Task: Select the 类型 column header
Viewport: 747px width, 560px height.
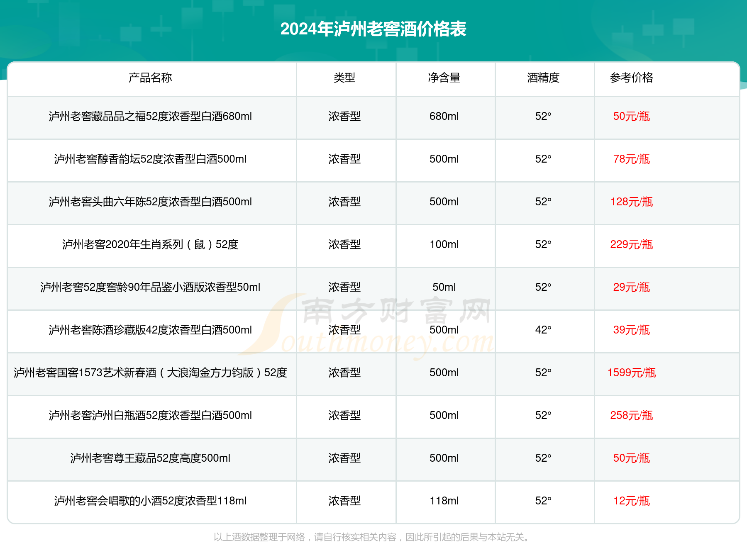Action: click(x=344, y=78)
